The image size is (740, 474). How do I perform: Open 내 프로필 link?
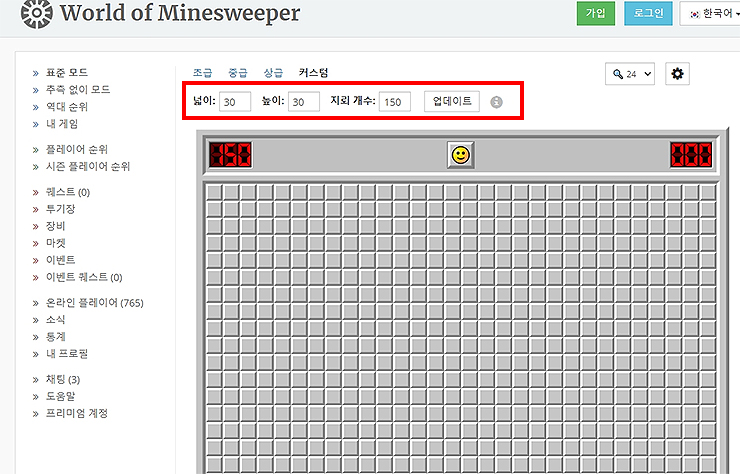click(x=67, y=354)
